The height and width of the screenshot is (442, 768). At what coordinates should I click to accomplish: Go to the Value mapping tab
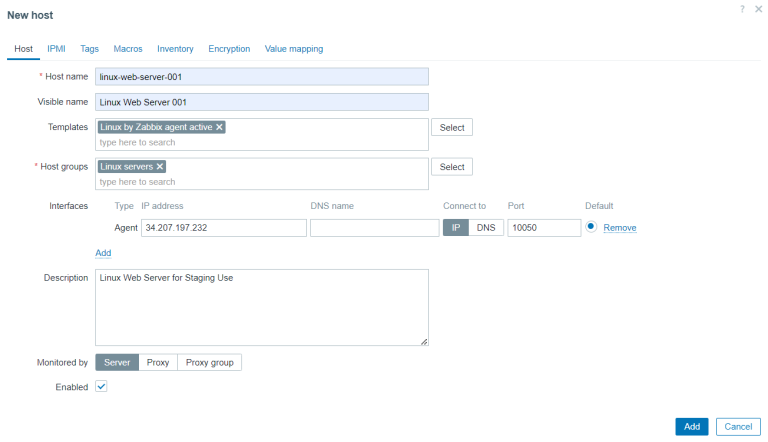(294, 48)
